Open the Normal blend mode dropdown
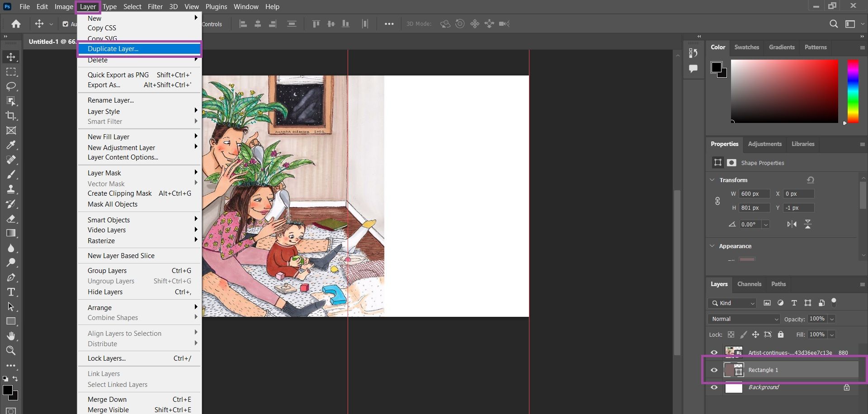Screen dimensions: 868x414 pos(744,319)
